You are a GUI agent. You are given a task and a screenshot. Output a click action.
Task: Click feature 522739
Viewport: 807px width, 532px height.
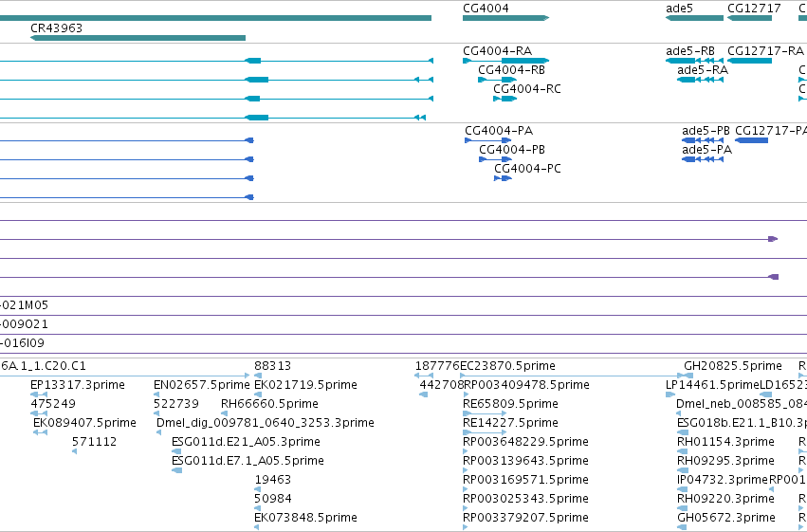[176, 404]
